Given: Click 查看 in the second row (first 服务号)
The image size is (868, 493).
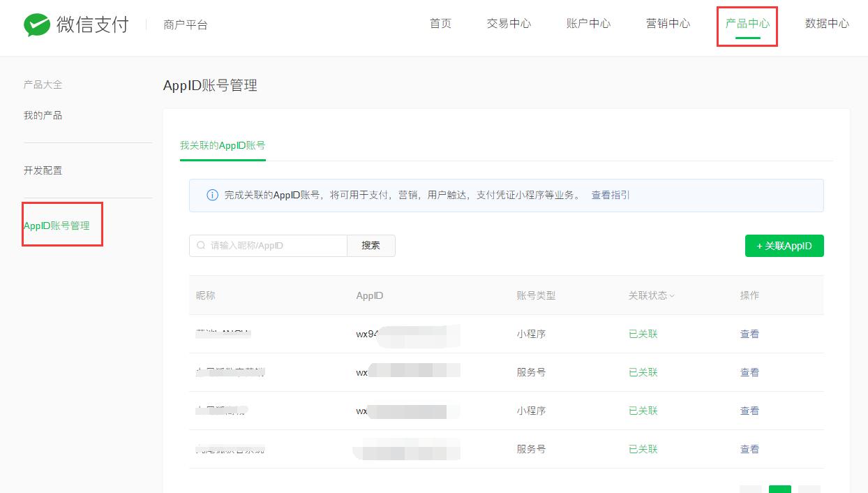Looking at the screenshot, I should tap(749, 372).
